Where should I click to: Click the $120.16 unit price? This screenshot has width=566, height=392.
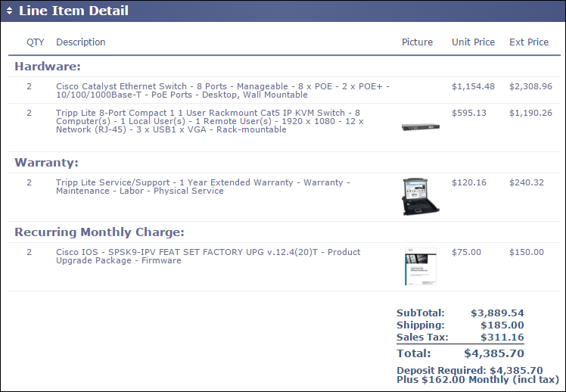click(x=469, y=182)
